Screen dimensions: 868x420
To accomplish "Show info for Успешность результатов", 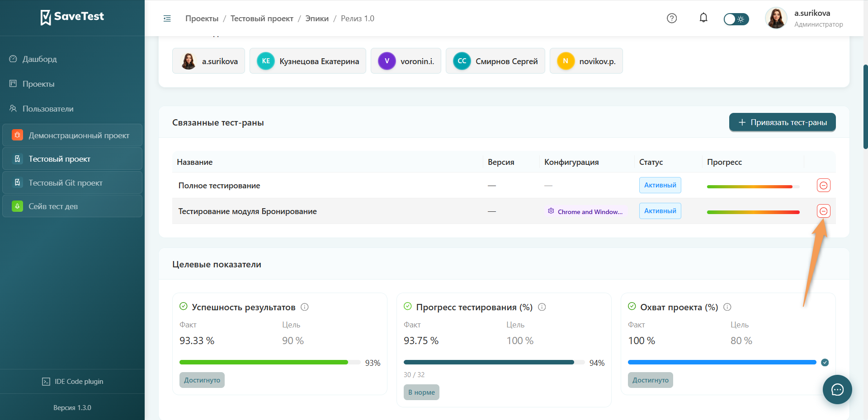I will click(305, 307).
